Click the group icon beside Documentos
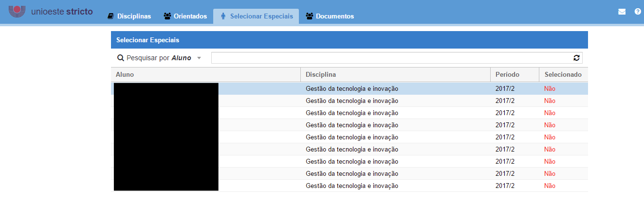The width and height of the screenshot is (644, 204). pos(309,16)
